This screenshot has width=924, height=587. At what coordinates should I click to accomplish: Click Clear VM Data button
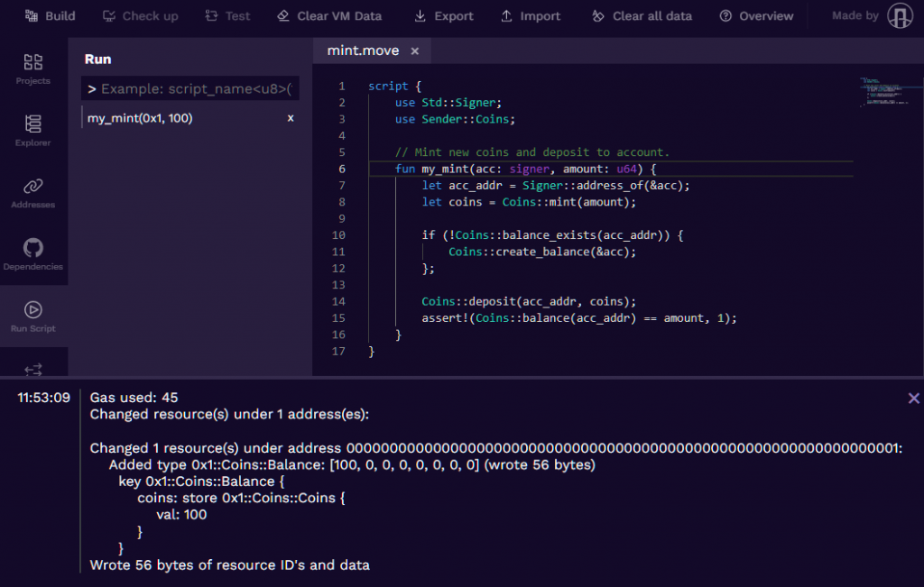coord(328,16)
